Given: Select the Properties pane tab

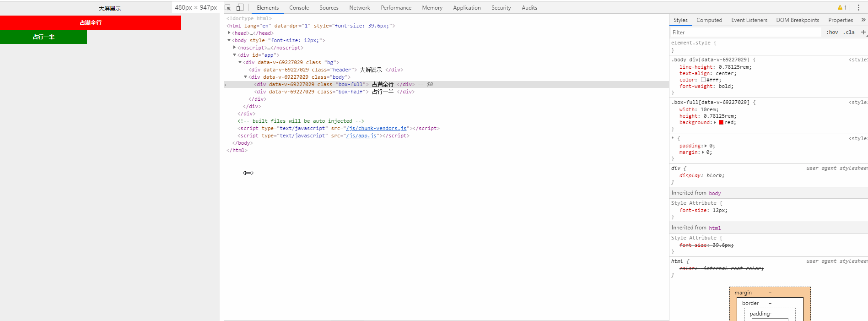Looking at the screenshot, I should pyautogui.click(x=841, y=20).
